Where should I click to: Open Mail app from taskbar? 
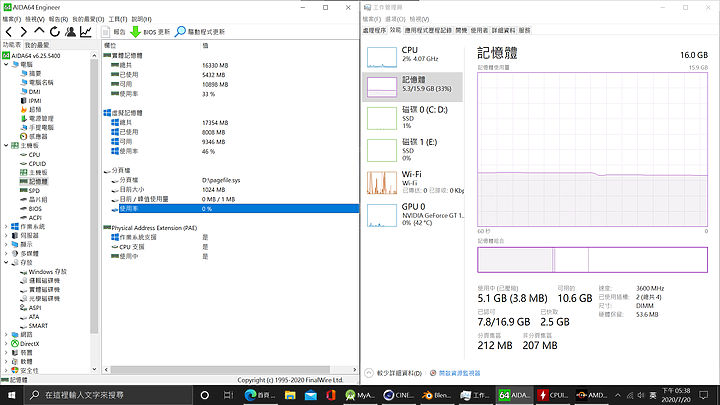coord(311,395)
